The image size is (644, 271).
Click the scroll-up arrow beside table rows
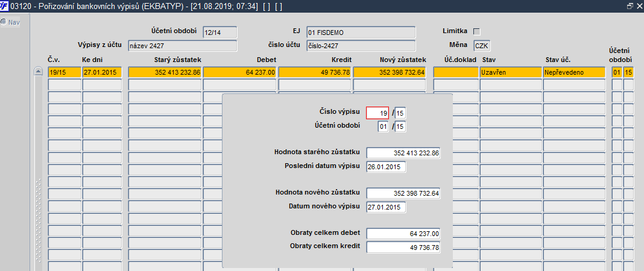click(38, 72)
